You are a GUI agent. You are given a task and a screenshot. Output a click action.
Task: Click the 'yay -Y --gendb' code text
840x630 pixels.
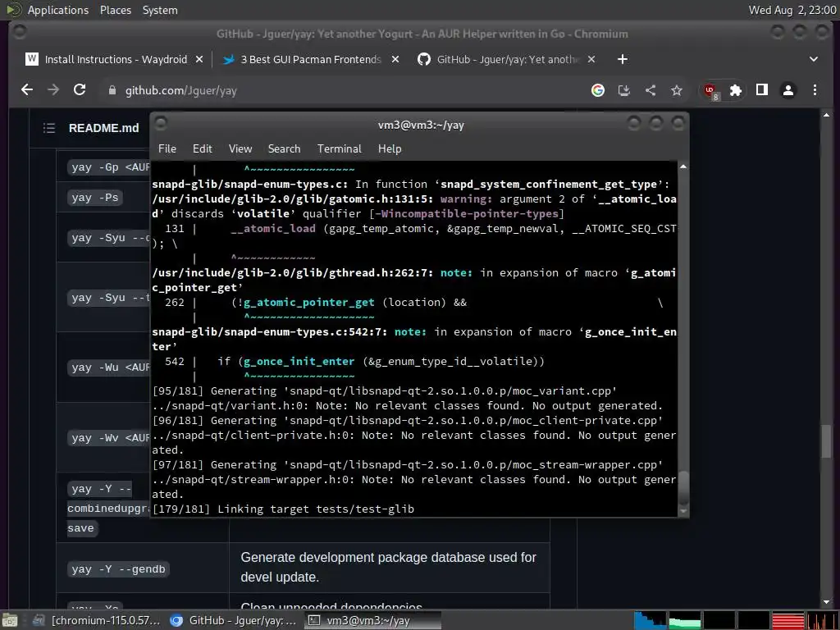(118, 569)
